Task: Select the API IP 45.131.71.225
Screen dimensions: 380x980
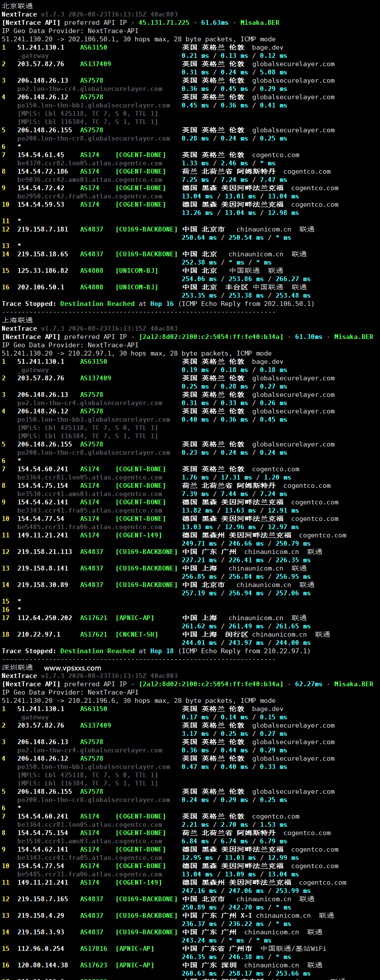Action: click(x=164, y=23)
